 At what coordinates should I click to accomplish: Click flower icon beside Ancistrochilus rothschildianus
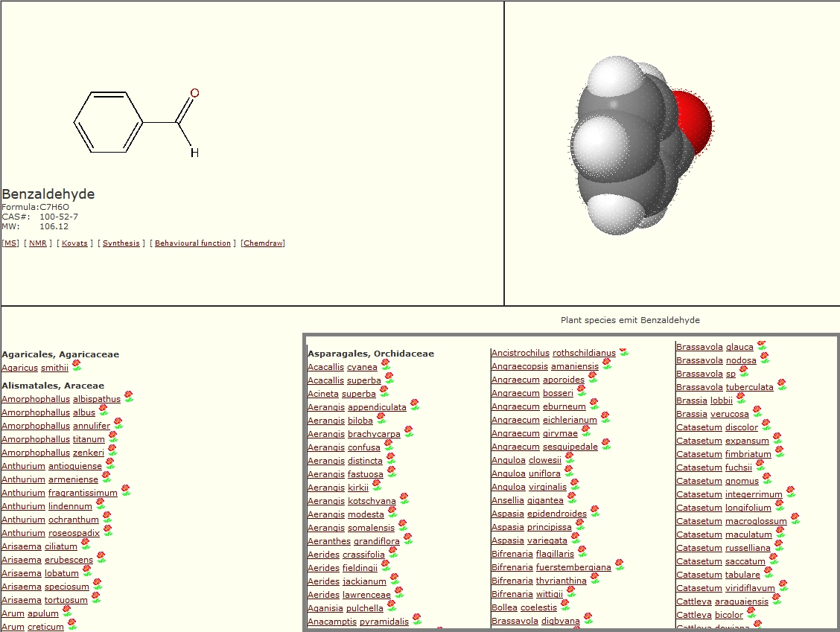(623, 351)
